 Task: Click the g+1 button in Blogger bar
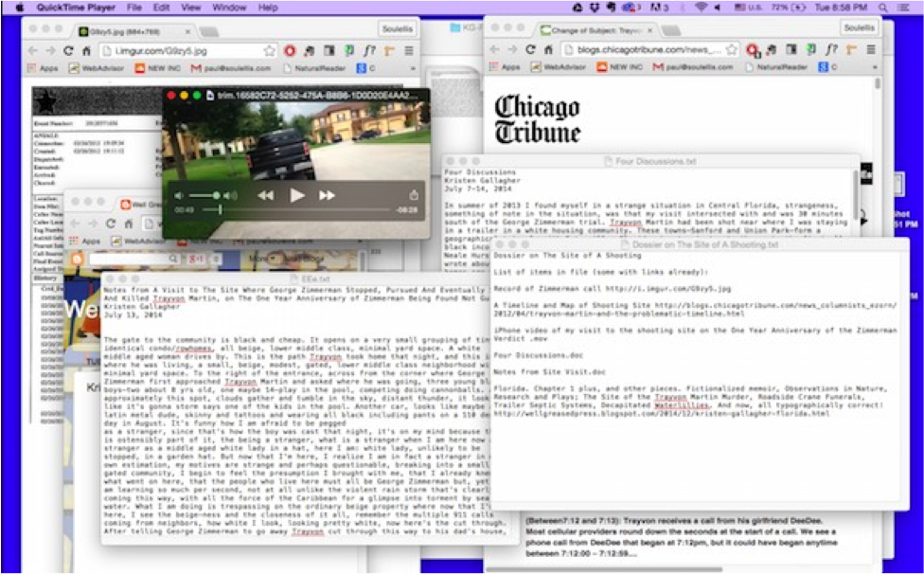click(x=196, y=259)
